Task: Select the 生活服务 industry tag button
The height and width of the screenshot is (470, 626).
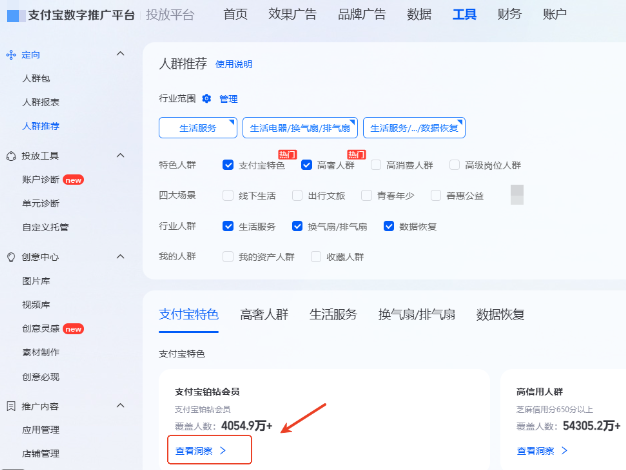Action: [x=198, y=128]
